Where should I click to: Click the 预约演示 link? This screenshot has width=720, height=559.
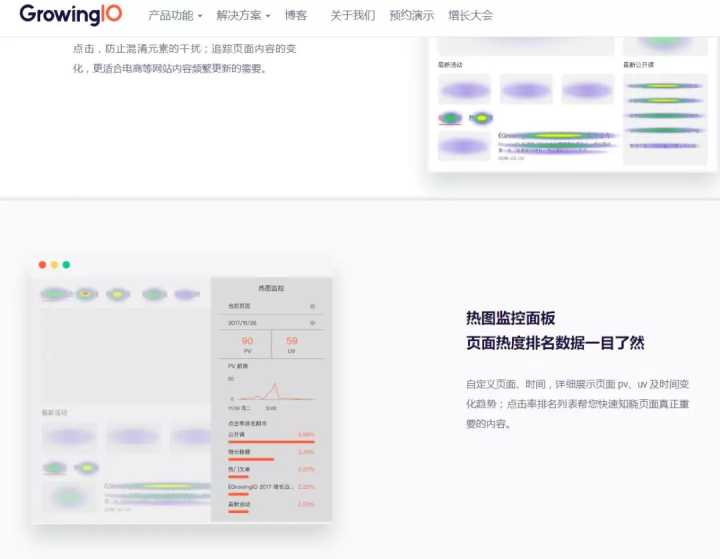pos(411,16)
